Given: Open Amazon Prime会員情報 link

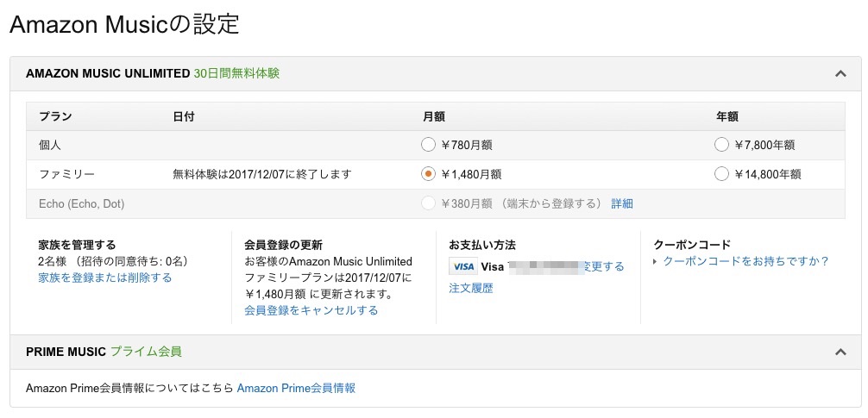Looking at the screenshot, I should point(296,388).
